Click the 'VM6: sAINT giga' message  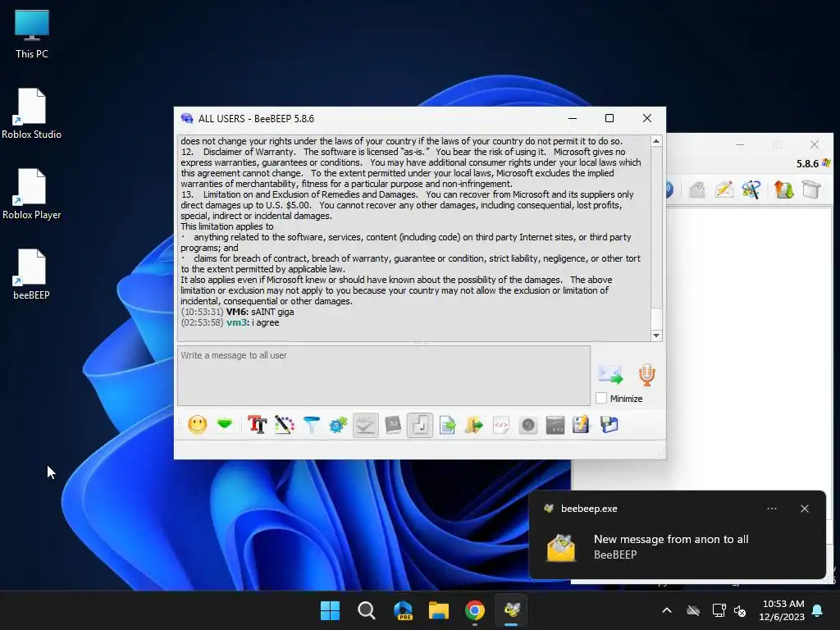point(237,312)
